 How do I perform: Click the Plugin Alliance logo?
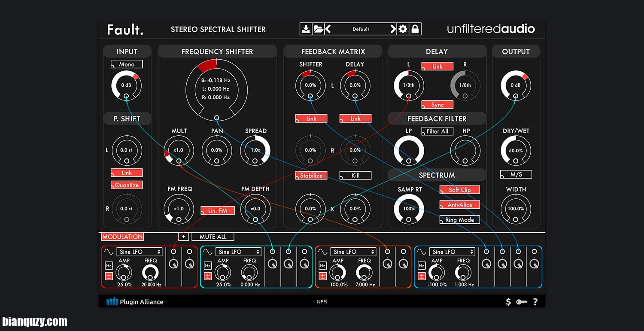pyautogui.click(x=135, y=302)
